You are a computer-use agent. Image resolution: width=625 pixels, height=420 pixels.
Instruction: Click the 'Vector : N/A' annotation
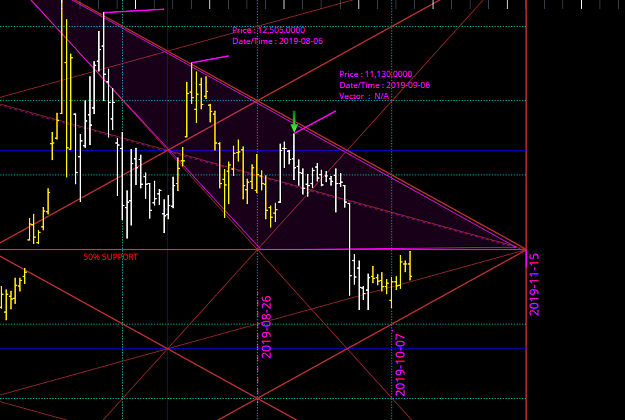(x=364, y=96)
